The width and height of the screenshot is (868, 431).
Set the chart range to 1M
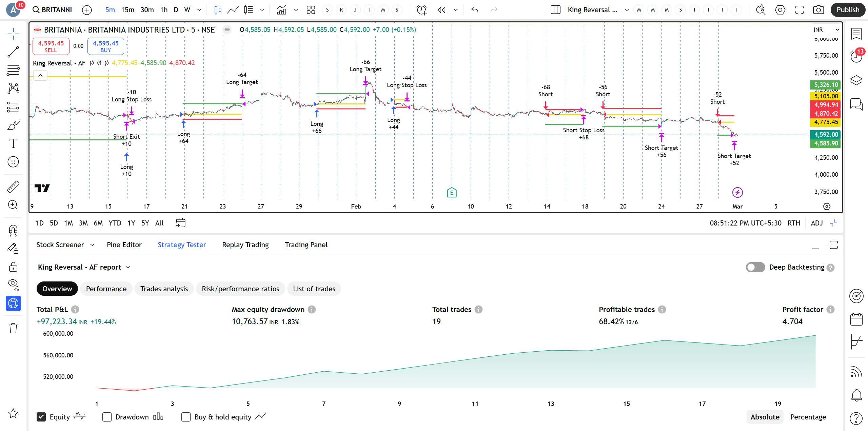point(68,223)
